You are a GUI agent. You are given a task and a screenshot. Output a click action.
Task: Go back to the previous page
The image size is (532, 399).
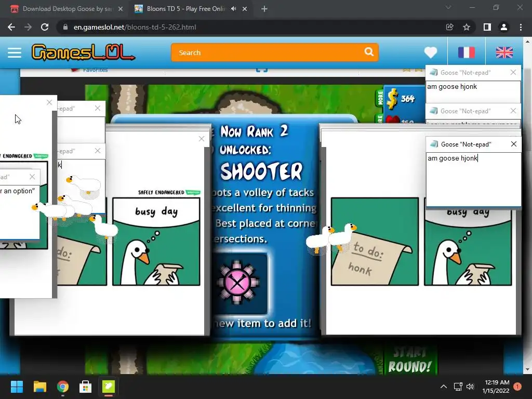click(x=11, y=27)
